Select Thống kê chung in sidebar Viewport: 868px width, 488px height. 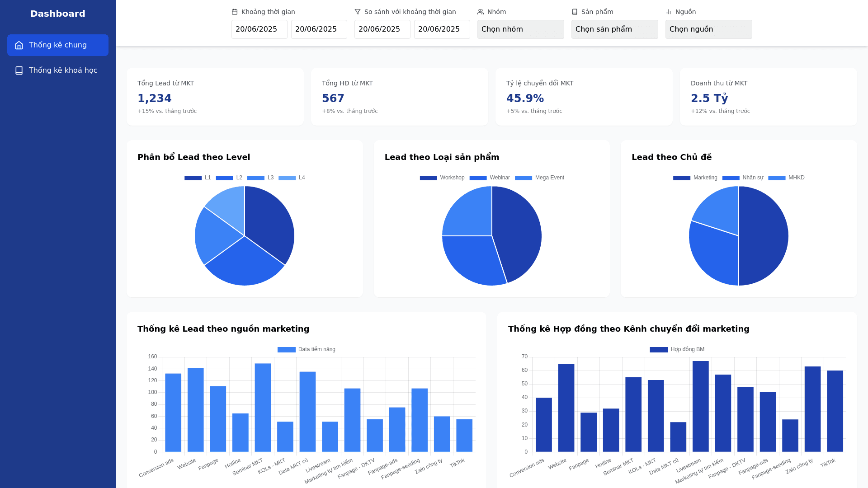(58, 45)
